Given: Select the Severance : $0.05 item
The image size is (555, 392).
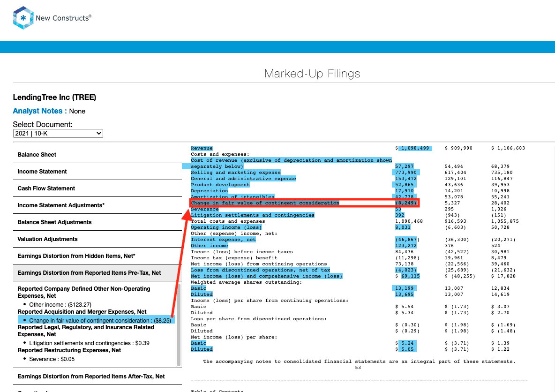Looking at the screenshot, I should tap(52, 359).
